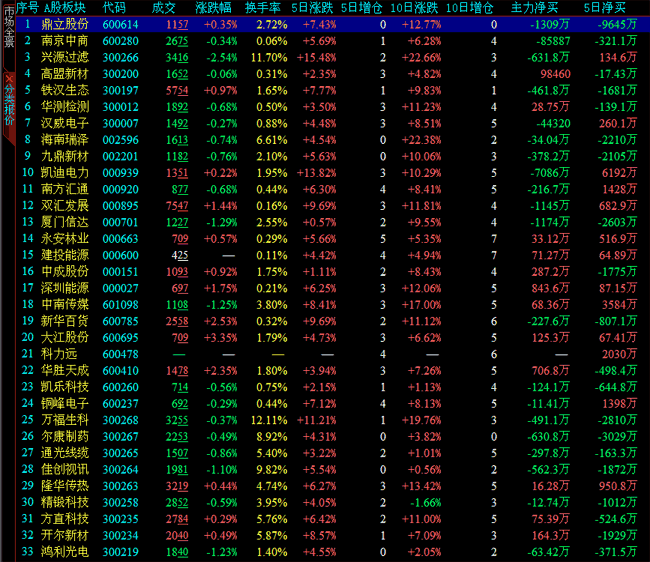Select stock 凯乐科技
This screenshot has height=562, width=650.
pos(65,387)
